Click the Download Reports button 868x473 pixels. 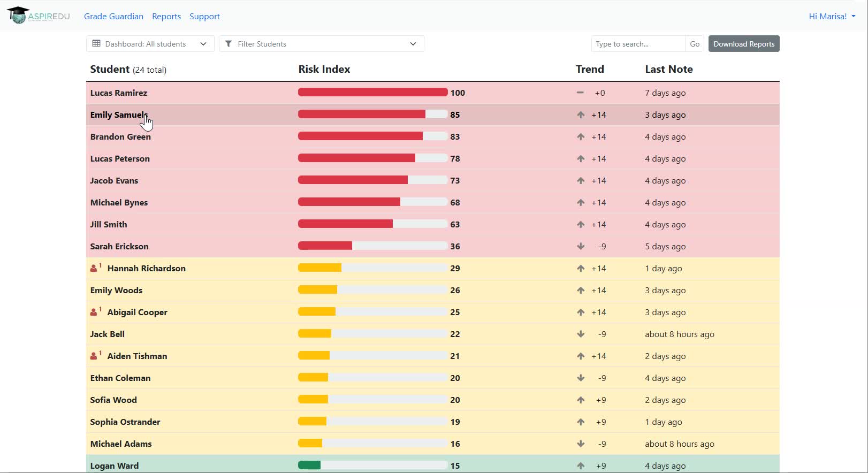click(744, 44)
